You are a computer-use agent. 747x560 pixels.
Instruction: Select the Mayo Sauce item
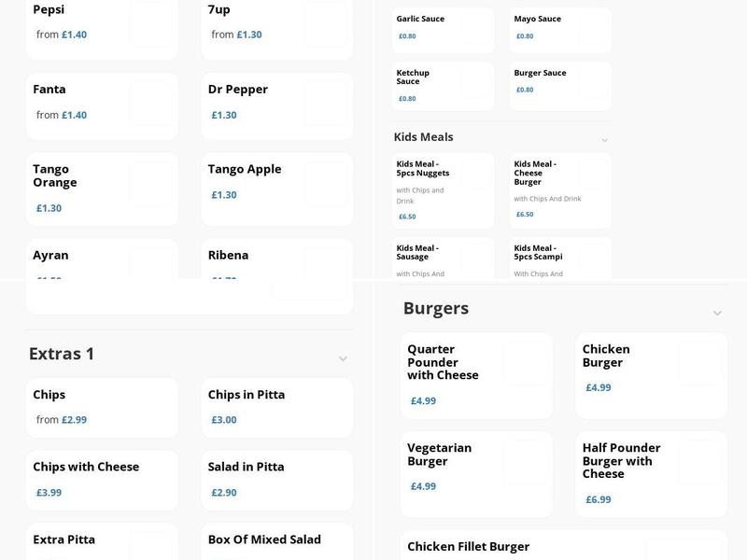point(560,30)
